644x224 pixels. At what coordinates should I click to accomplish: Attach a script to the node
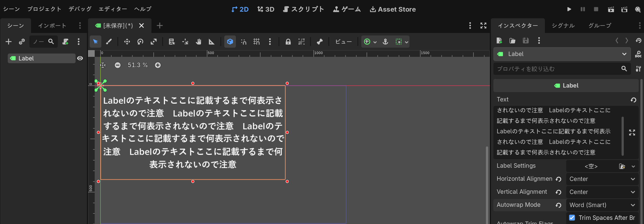coord(66,42)
